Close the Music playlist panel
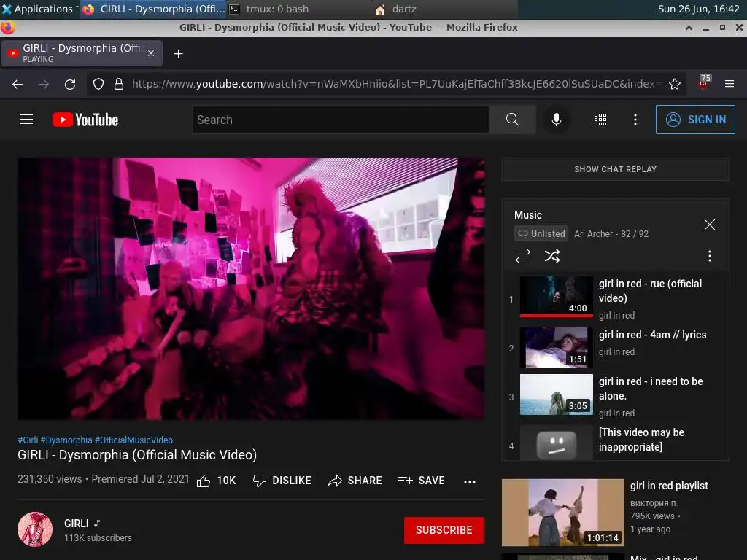 coord(710,225)
